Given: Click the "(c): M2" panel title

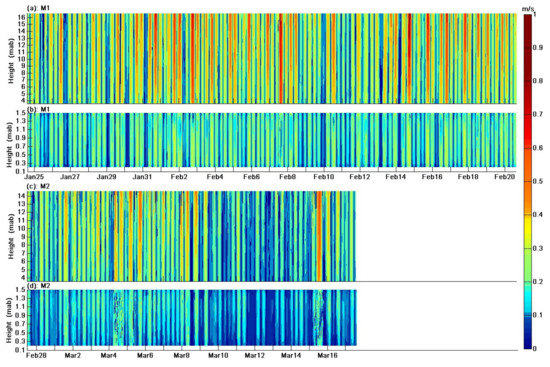Looking at the screenshot, I should pyautogui.click(x=38, y=187).
